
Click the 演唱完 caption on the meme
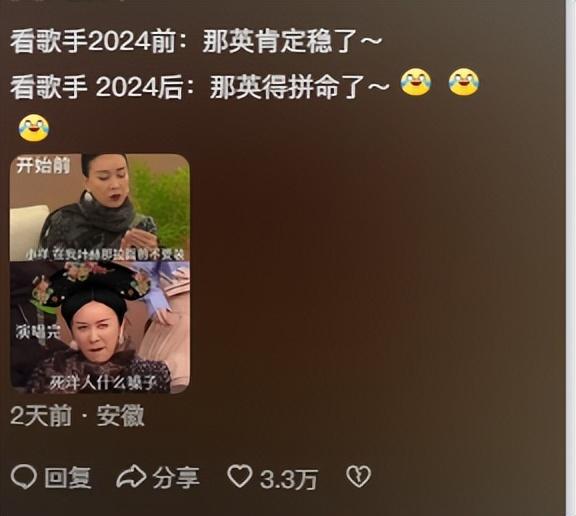point(38,332)
